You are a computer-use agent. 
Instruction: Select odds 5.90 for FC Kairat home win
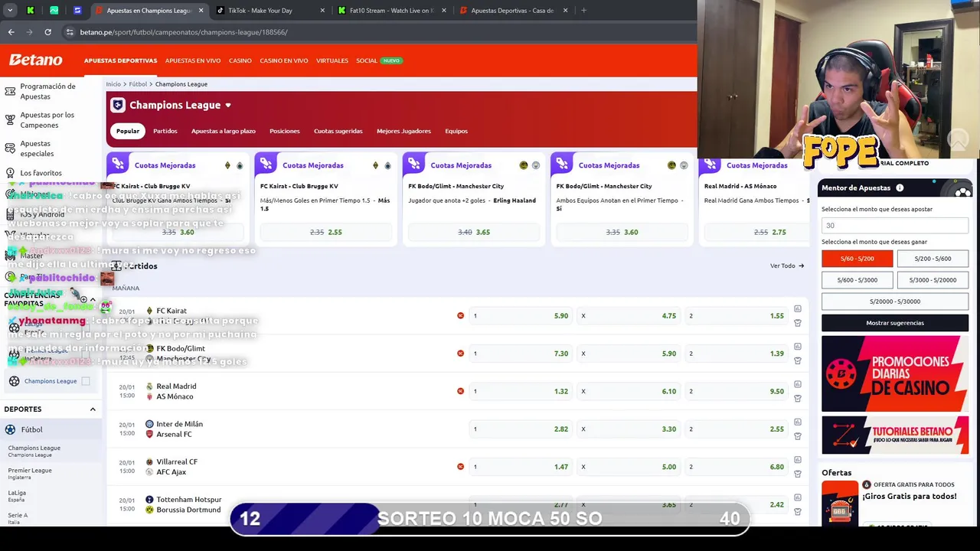tap(521, 315)
